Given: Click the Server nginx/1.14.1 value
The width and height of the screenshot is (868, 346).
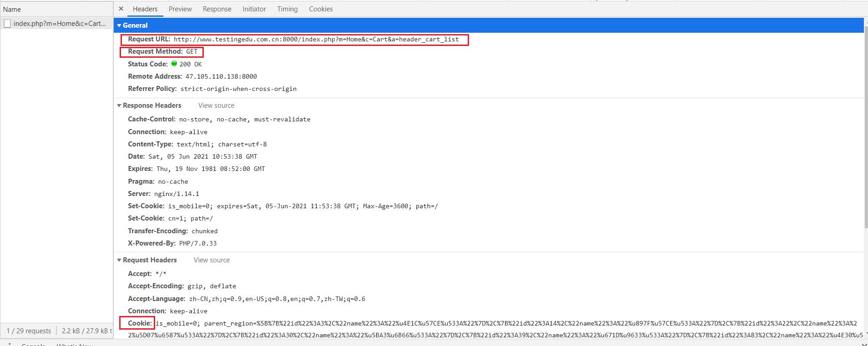Looking at the screenshot, I should click(x=177, y=194).
